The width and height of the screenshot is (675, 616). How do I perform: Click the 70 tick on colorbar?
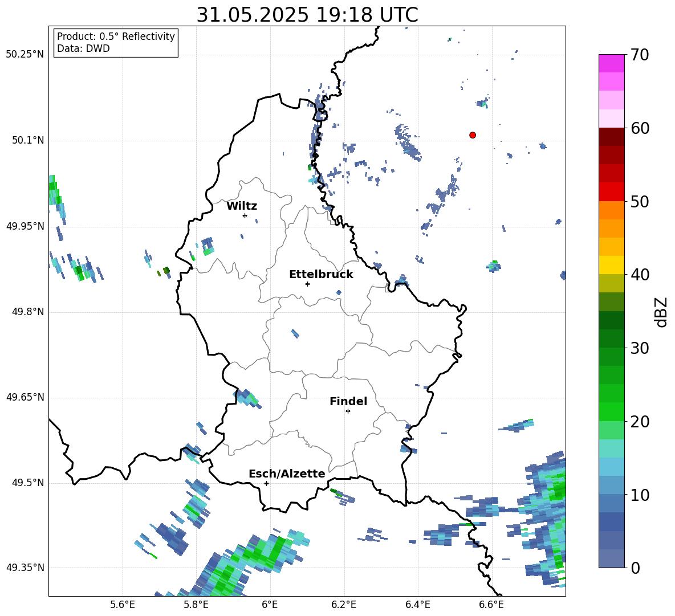click(640, 55)
